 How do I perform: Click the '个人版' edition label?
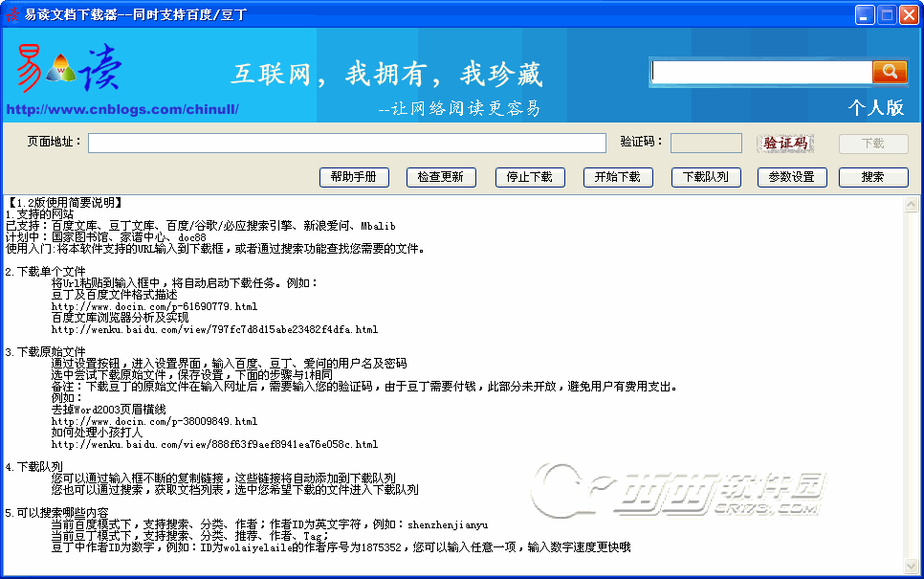click(875, 107)
